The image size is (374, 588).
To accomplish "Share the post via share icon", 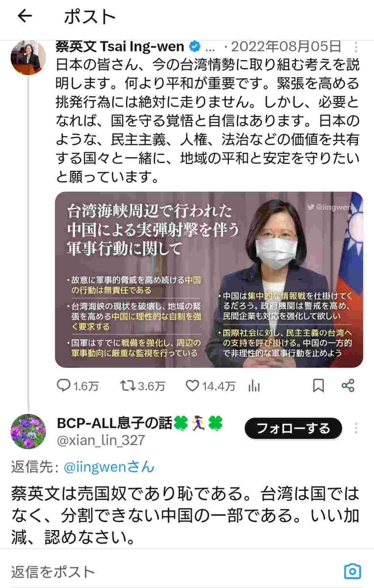I will point(348,386).
